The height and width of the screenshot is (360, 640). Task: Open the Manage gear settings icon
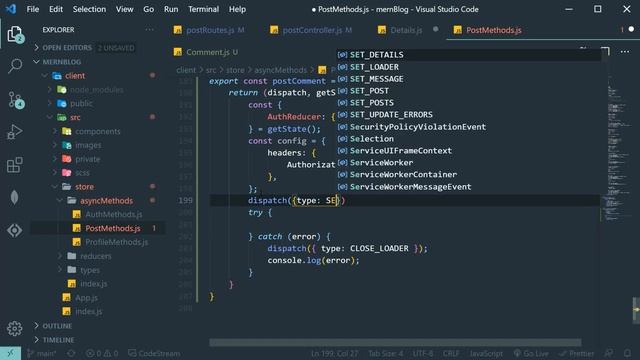[x=15, y=329]
